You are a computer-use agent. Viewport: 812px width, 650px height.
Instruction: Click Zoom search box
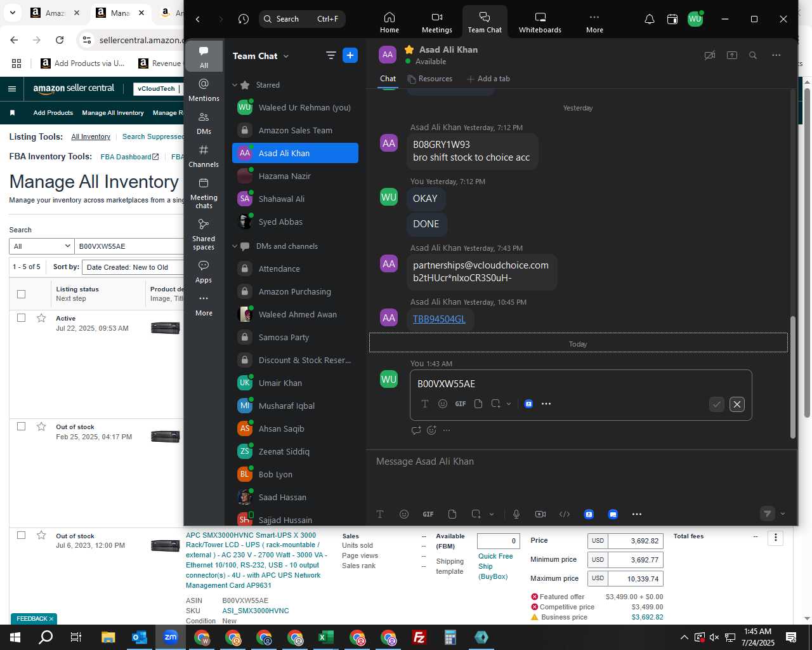tap(302, 19)
